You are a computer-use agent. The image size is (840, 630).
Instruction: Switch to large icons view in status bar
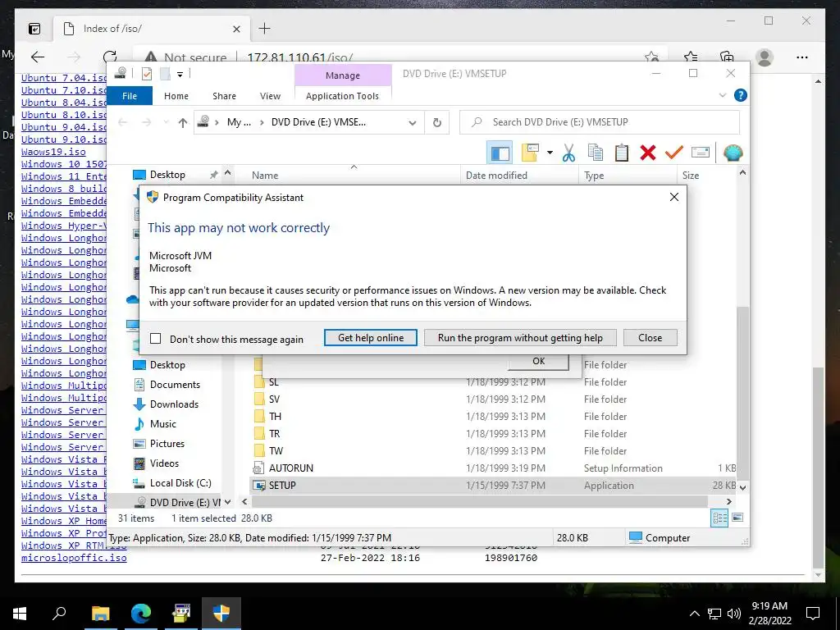(x=737, y=518)
